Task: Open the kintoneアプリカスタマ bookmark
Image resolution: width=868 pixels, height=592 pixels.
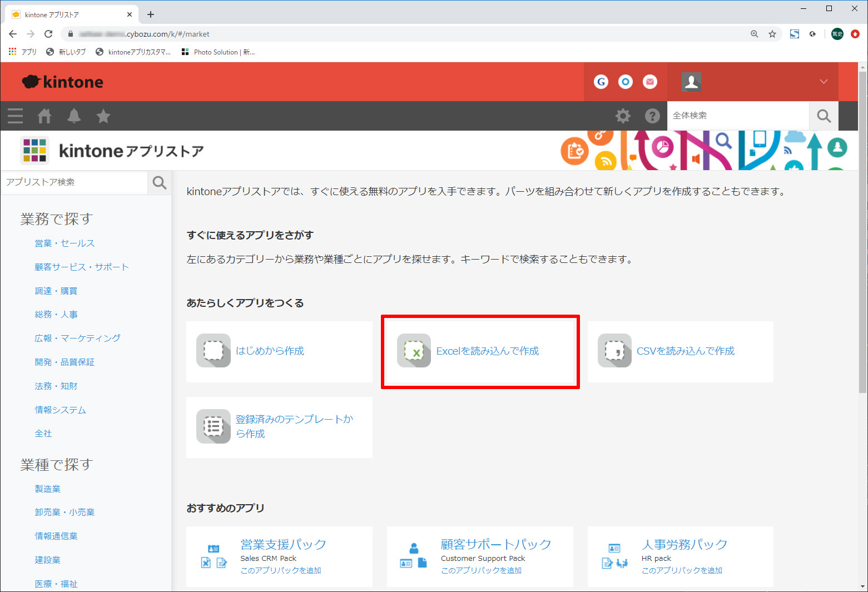Action: (133, 52)
